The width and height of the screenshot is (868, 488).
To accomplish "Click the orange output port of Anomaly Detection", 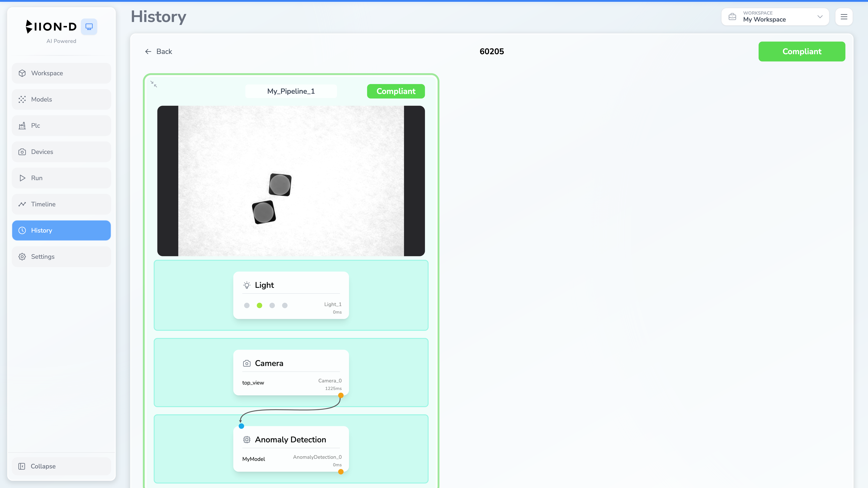I will click(x=341, y=472).
